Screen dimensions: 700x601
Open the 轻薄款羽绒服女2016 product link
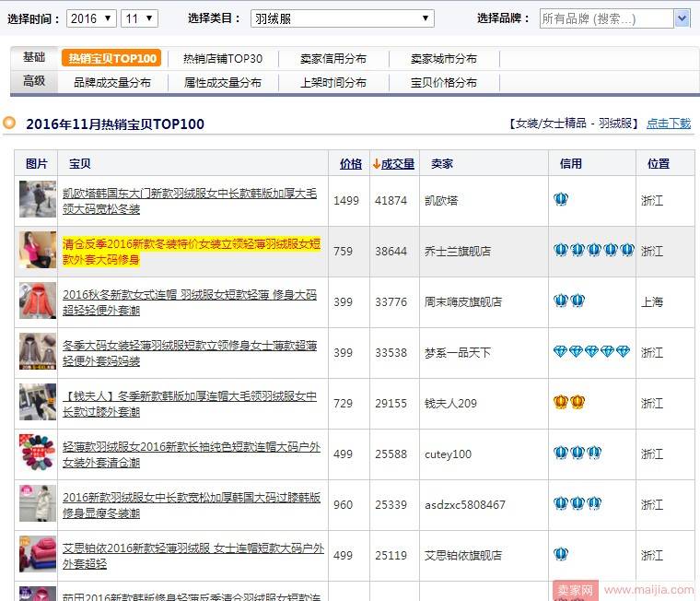pyautogui.click(x=192, y=454)
